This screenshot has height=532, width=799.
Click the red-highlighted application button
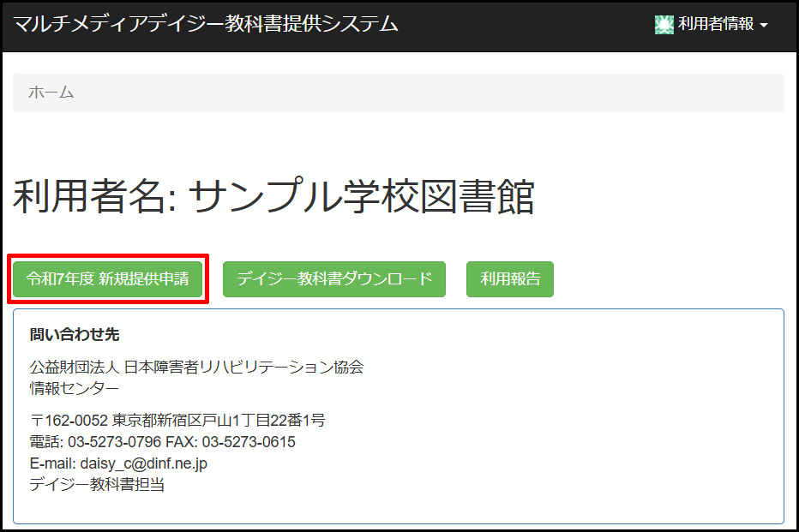[x=107, y=278]
